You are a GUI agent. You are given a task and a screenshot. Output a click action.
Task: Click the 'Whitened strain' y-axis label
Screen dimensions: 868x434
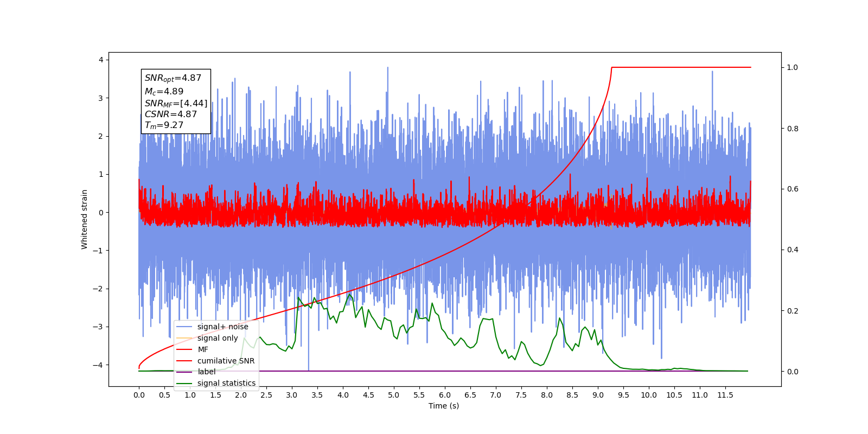84,219
